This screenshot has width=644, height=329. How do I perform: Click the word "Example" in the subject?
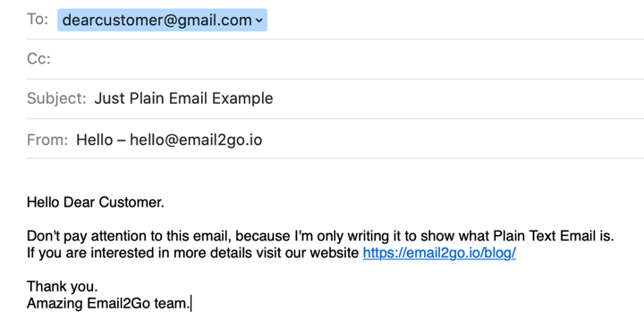[x=242, y=98]
